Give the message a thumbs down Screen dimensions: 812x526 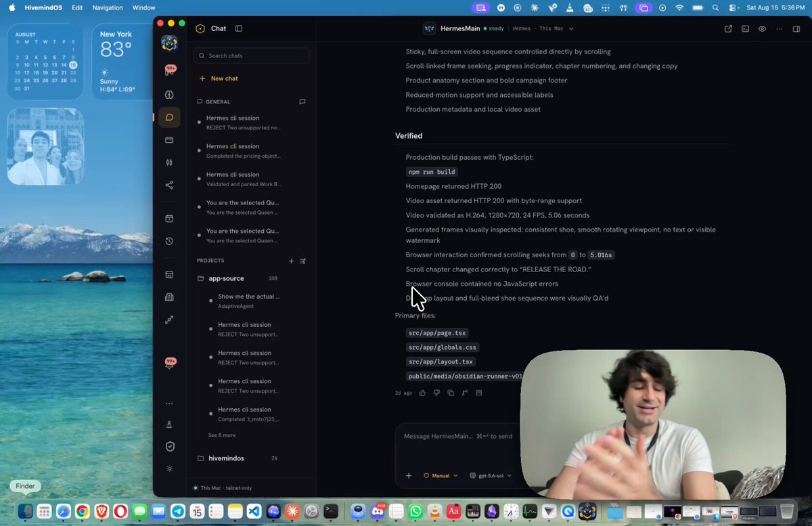(436, 393)
